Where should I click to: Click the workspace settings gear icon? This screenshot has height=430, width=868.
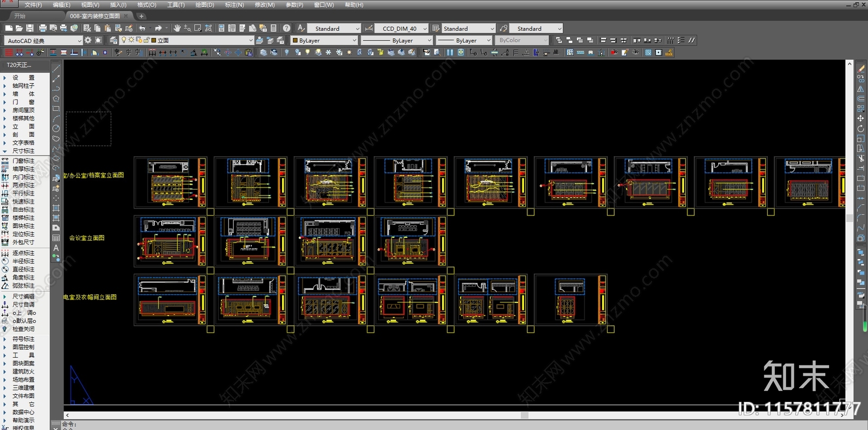coord(88,40)
